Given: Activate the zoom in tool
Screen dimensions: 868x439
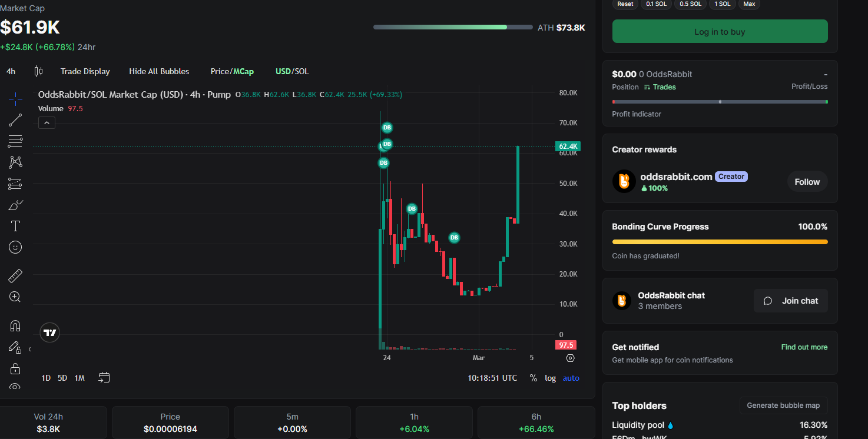Looking at the screenshot, I should (x=15, y=297).
